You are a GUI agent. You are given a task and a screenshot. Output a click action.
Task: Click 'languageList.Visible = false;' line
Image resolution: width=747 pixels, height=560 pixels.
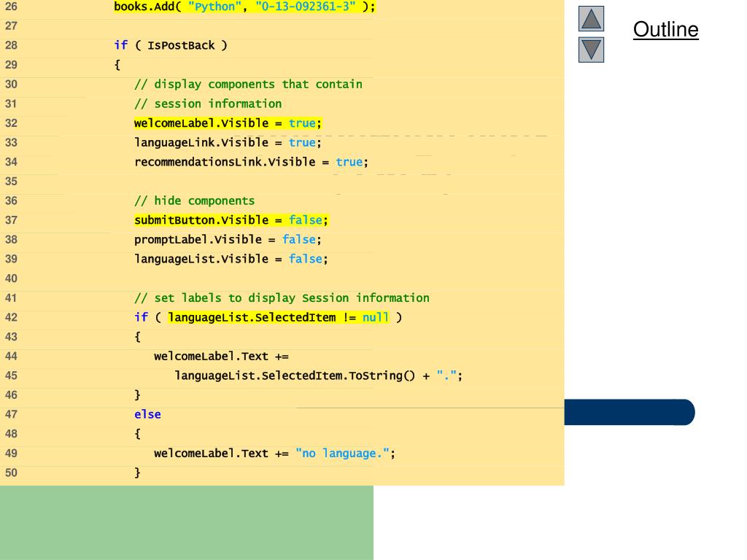(231, 259)
